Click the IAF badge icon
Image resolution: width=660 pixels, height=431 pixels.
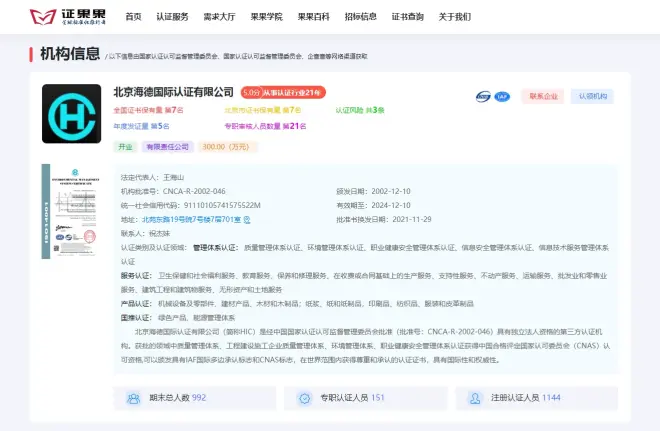502,97
